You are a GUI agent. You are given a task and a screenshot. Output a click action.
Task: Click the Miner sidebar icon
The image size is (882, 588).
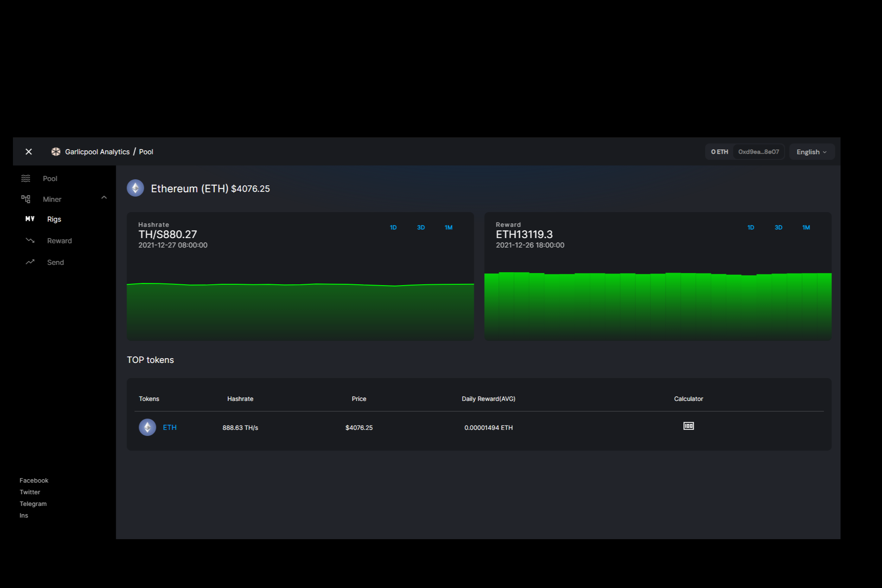tap(26, 199)
